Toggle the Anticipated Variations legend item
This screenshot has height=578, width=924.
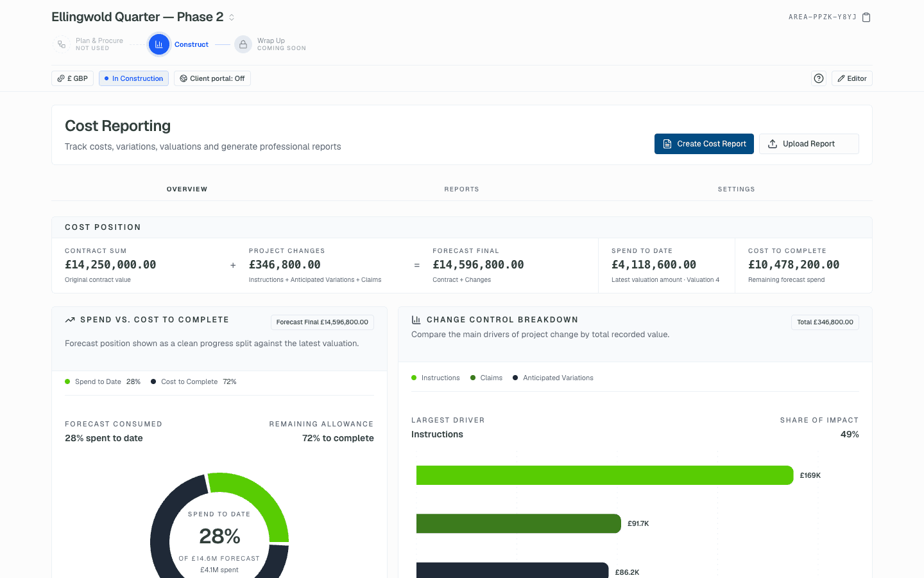[x=553, y=378]
